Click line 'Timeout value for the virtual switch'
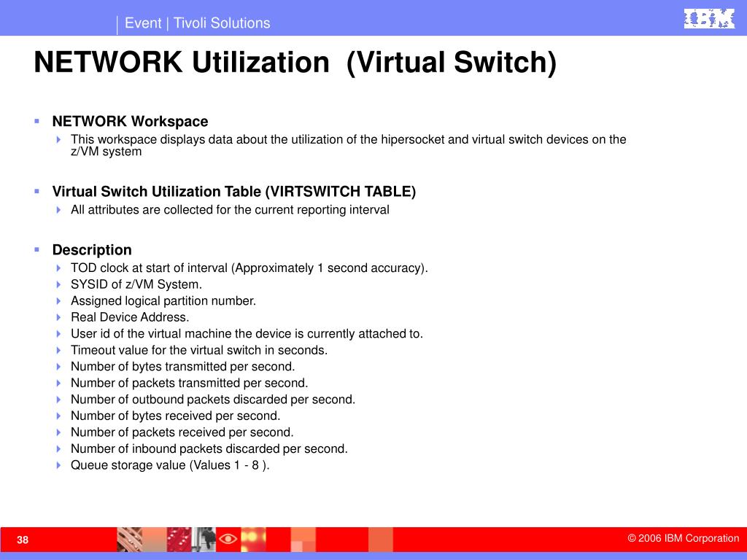This screenshot has width=747, height=560. click(x=199, y=350)
